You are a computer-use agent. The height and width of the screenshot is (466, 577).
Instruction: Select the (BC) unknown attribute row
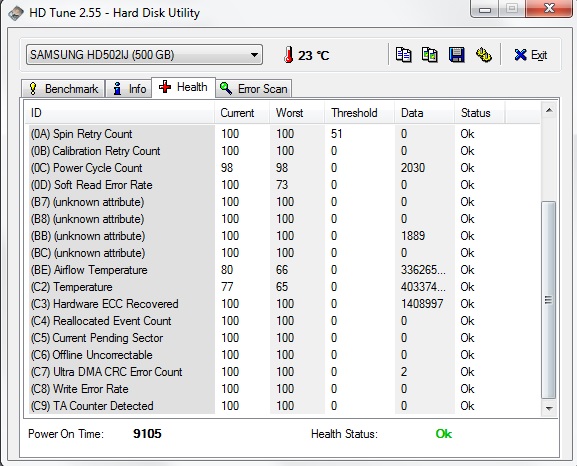tap(283, 253)
